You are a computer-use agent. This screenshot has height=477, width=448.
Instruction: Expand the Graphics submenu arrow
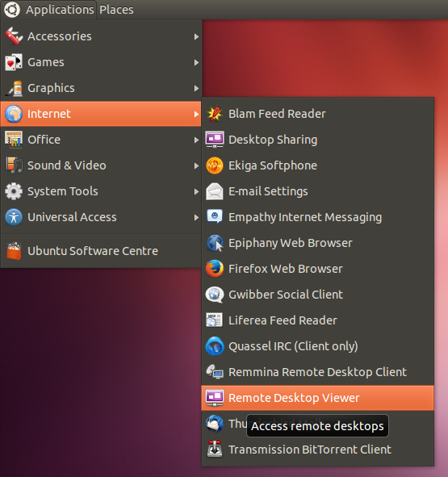(196, 88)
